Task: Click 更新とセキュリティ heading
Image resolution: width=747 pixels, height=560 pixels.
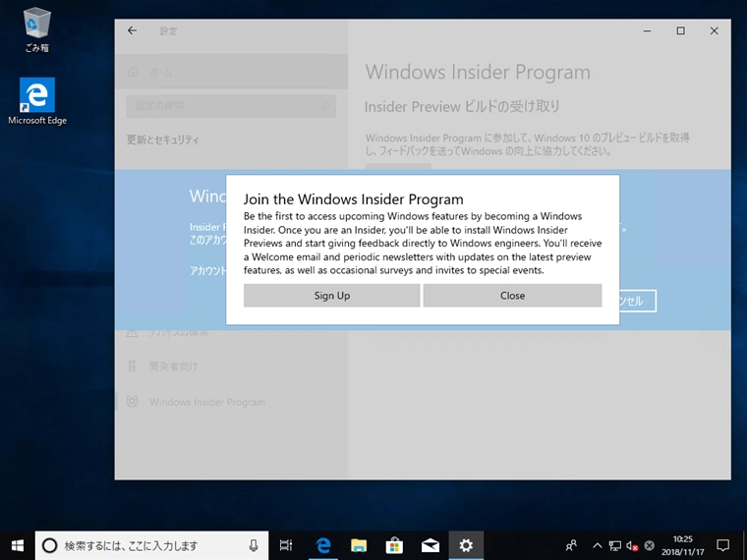Action: 162,140
